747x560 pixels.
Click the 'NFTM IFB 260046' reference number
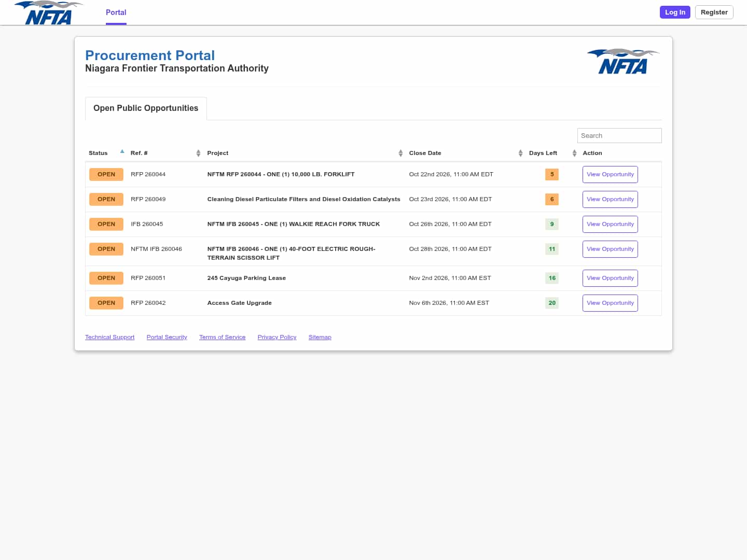tap(156, 249)
